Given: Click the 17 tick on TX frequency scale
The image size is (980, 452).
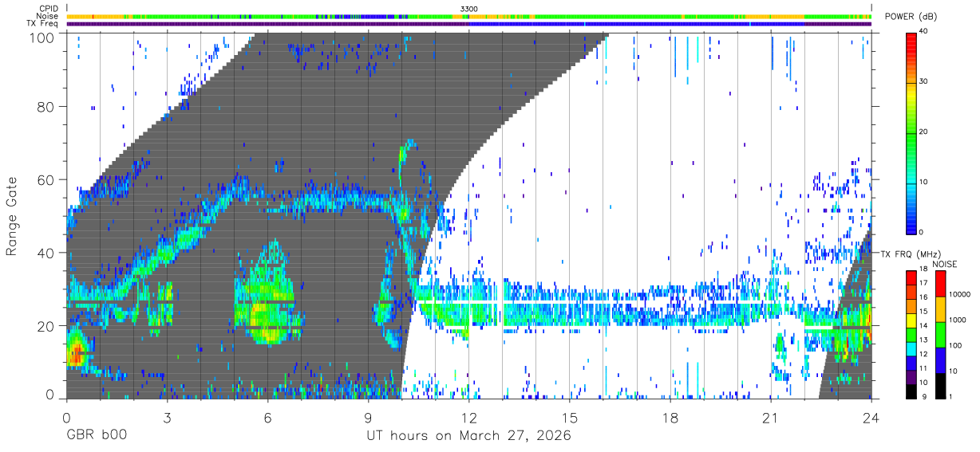Looking at the screenshot, I should [924, 284].
